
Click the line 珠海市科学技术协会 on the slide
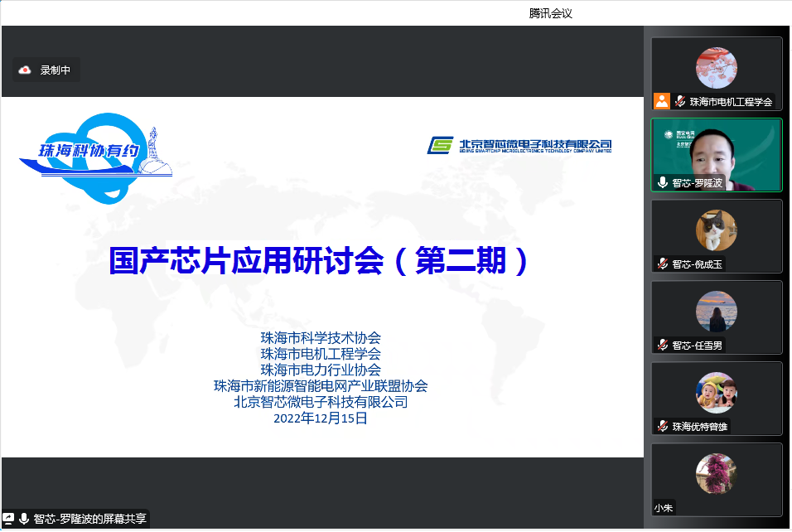[x=321, y=337]
